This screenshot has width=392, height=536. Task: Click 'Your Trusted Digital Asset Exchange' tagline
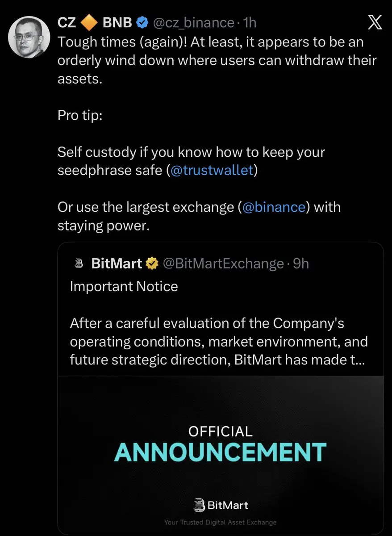click(221, 522)
